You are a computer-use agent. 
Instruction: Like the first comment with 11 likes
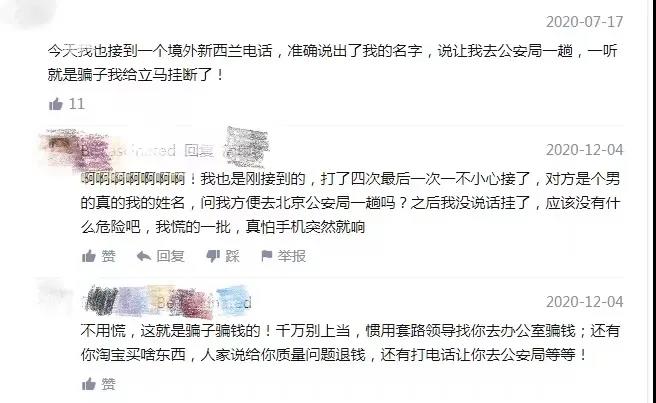pyautogui.click(x=56, y=104)
